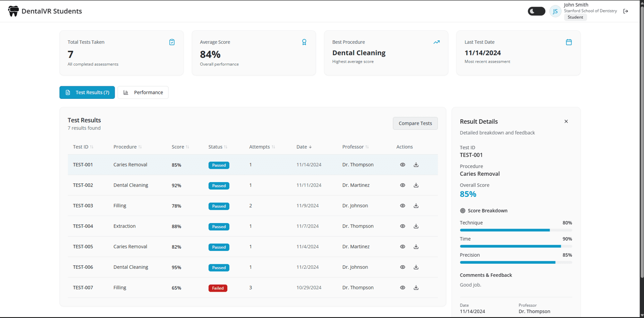View details of TEST-001

403,165
